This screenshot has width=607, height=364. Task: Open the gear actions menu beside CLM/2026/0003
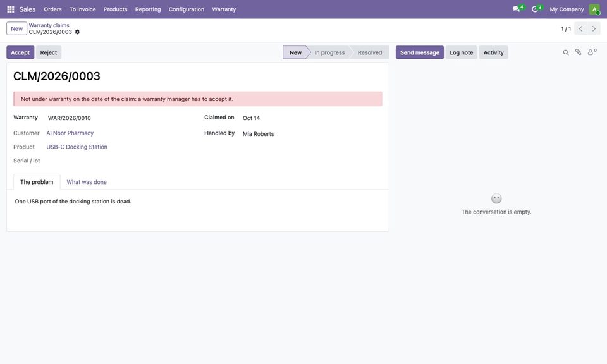click(77, 32)
